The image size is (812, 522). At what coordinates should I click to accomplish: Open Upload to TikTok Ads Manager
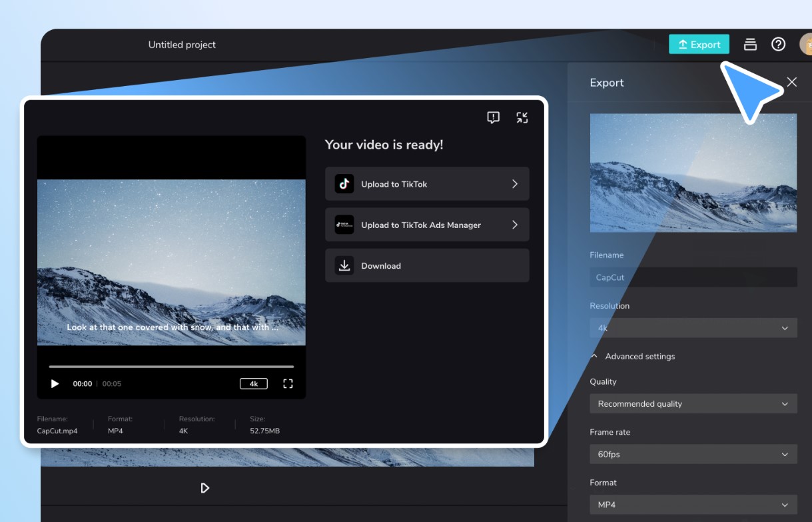coord(426,225)
